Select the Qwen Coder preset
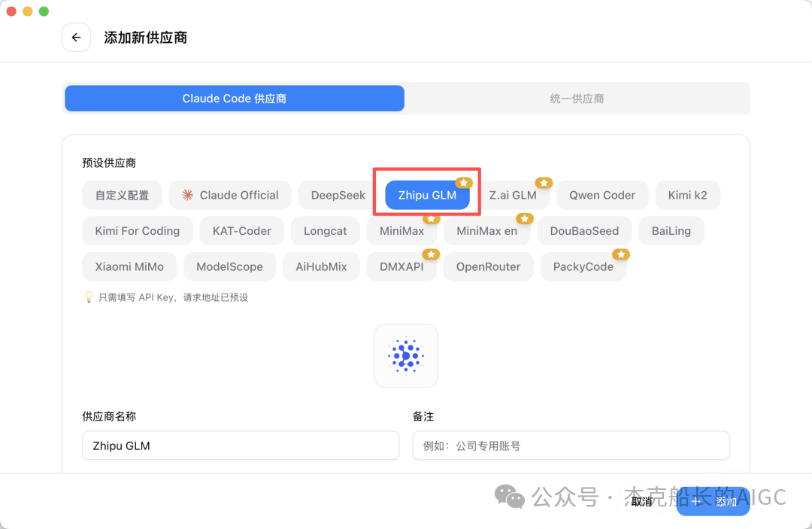 (x=602, y=196)
